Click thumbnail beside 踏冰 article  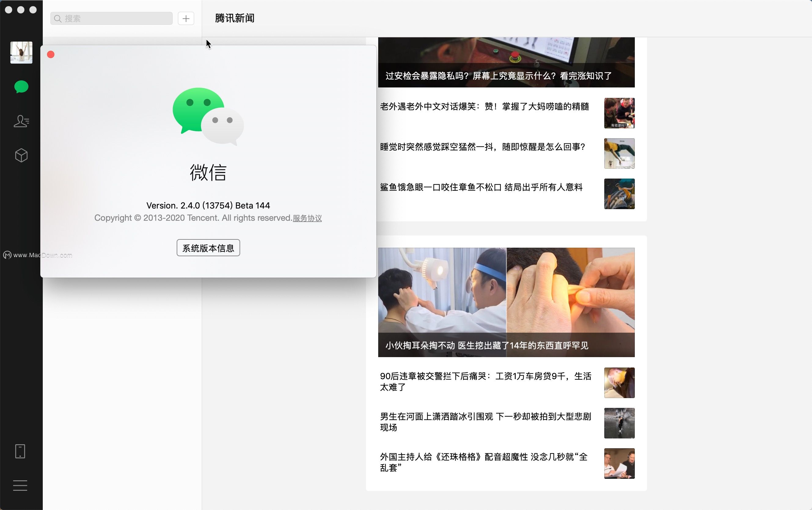click(x=619, y=423)
